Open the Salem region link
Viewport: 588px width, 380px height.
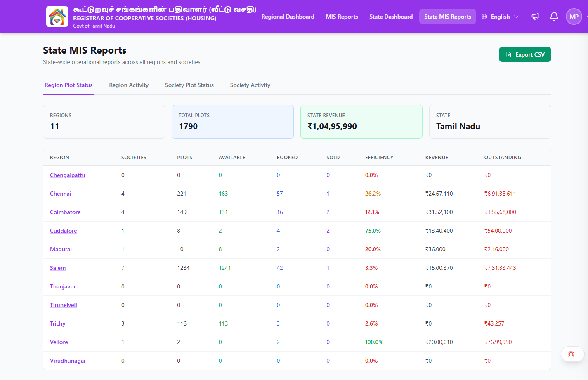58,268
